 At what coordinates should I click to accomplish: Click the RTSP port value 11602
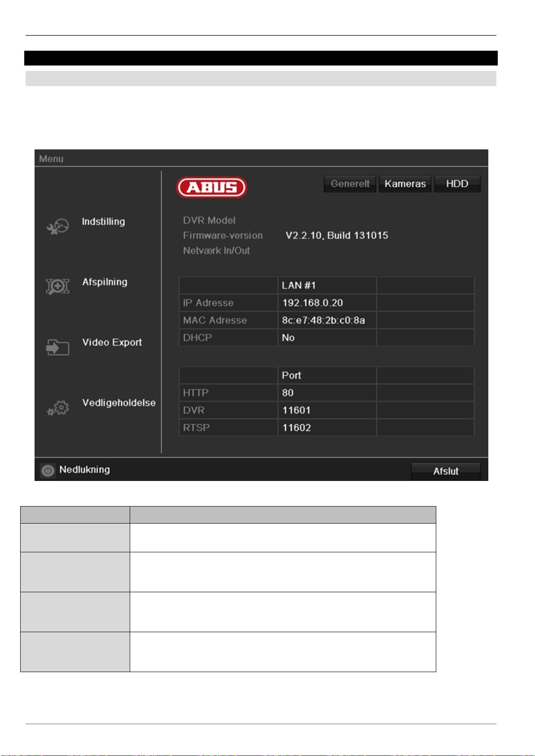(x=296, y=428)
